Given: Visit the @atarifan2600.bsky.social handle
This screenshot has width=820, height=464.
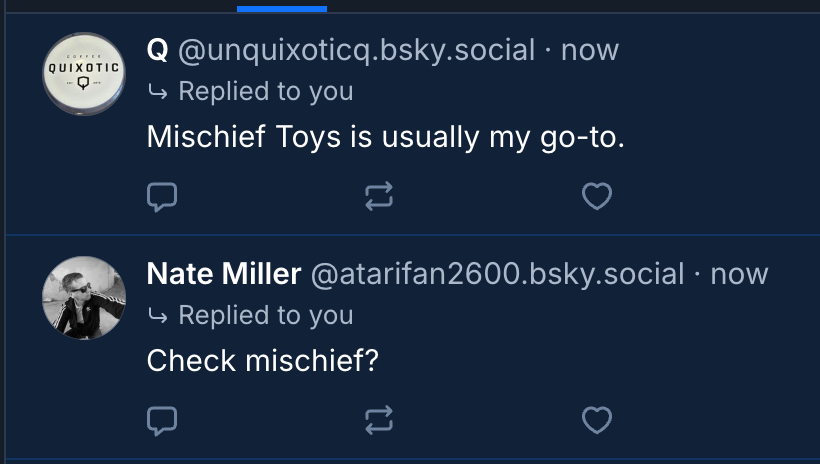Looking at the screenshot, I should [498, 274].
